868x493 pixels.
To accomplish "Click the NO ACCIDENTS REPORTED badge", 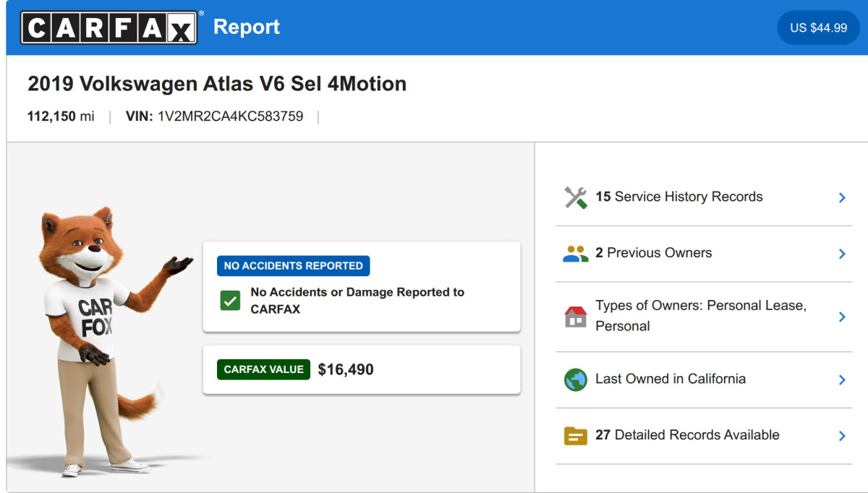I will tap(294, 266).
